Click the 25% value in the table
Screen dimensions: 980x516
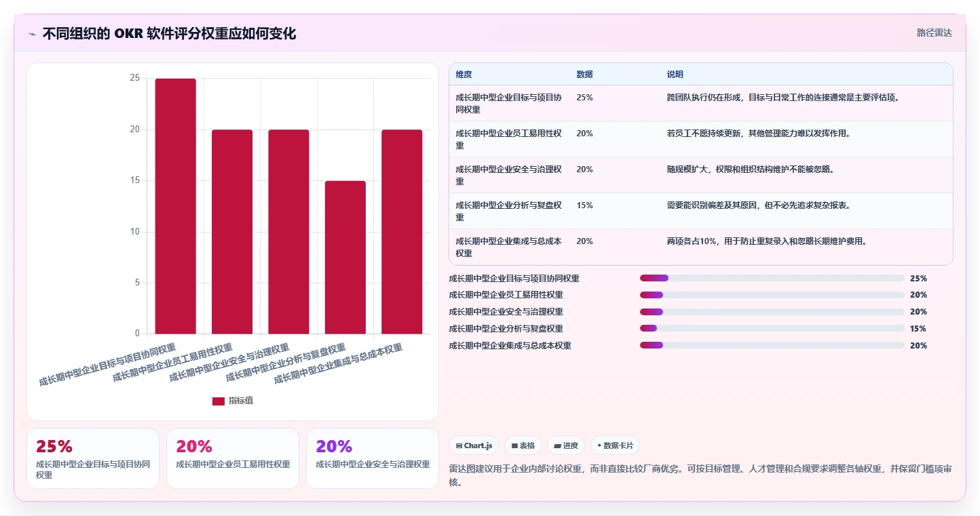(584, 98)
